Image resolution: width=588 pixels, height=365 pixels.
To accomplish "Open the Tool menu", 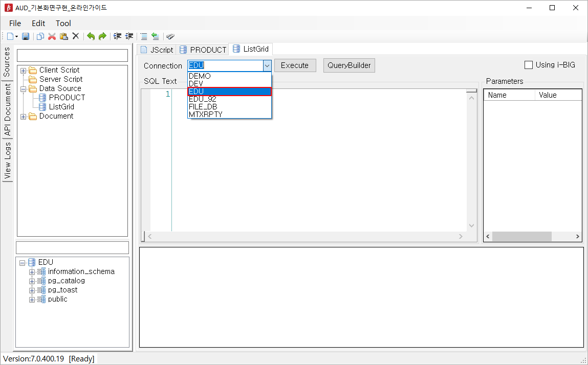I will click(63, 23).
